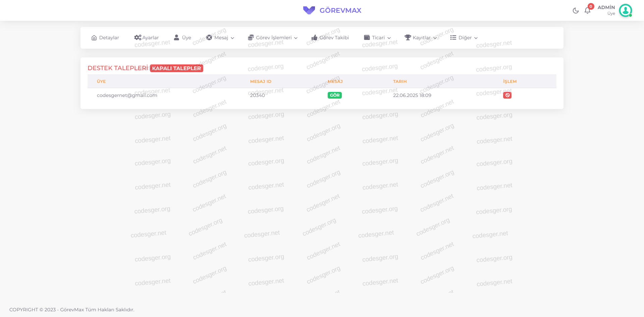Click the ADMİN username text
This screenshot has height=317, width=644.
click(606, 7)
